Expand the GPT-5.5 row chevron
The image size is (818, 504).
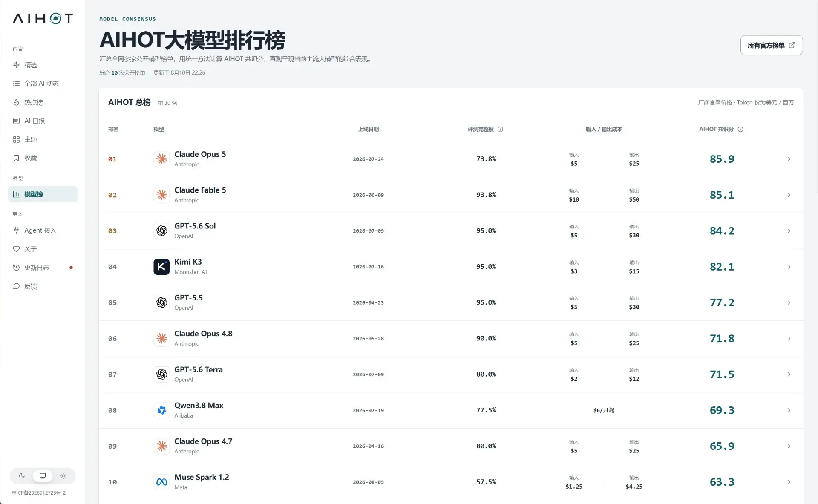[x=789, y=302]
